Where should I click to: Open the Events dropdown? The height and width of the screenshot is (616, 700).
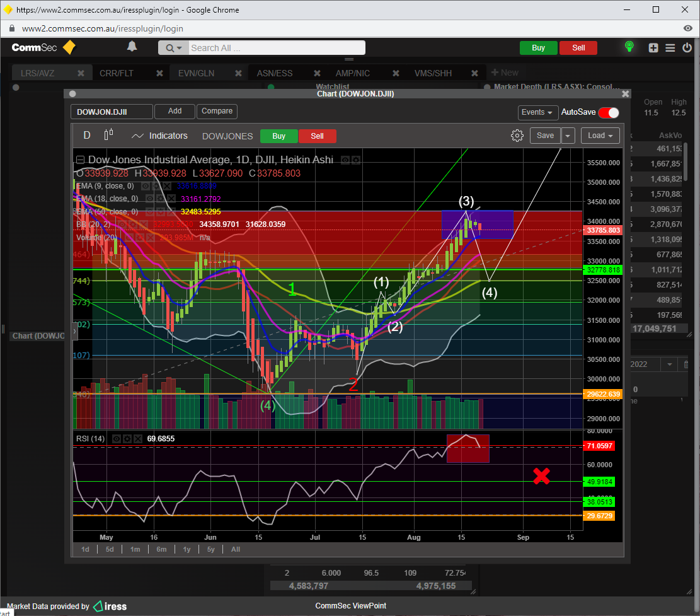(537, 112)
